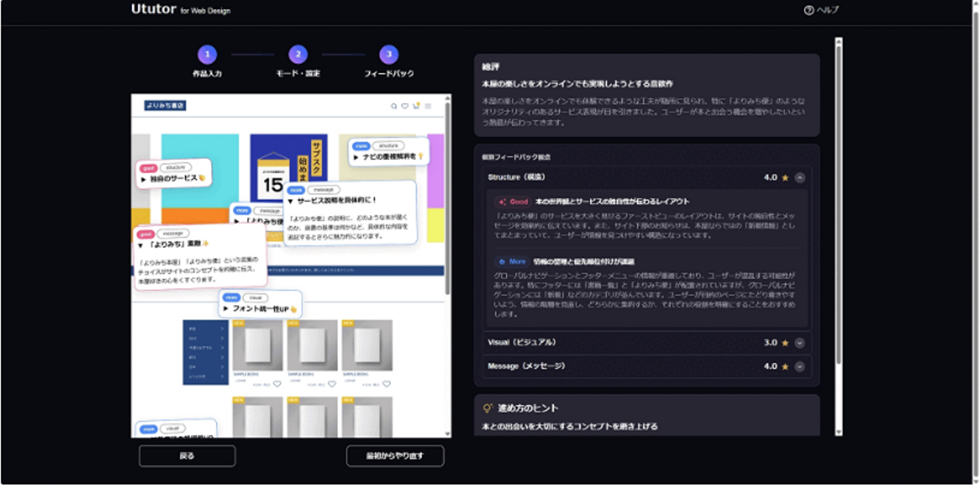The image size is (980, 486).
Task: Click the message tag on サービス説明 bubble
Action: point(323,190)
